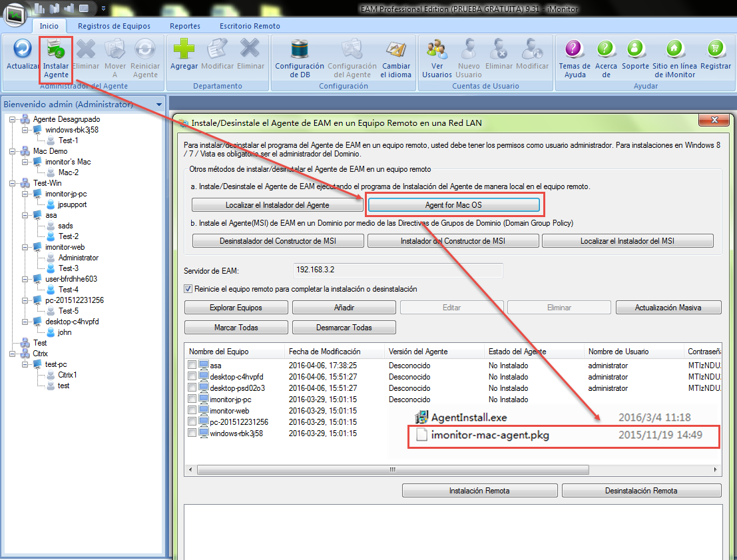Click Modificar in Cuentas de Usuario group
Screen dimensions: 737x560
pos(532,54)
